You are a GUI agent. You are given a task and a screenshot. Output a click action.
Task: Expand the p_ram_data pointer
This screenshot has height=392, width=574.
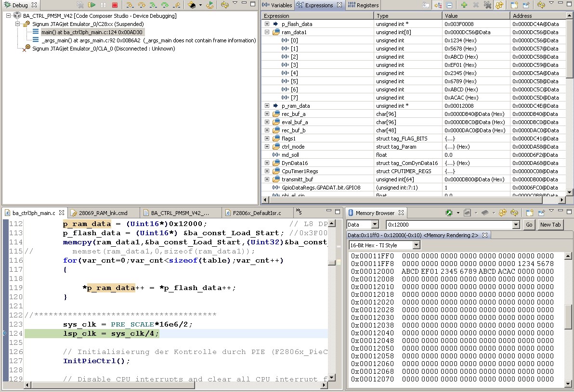click(x=267, y=106)
